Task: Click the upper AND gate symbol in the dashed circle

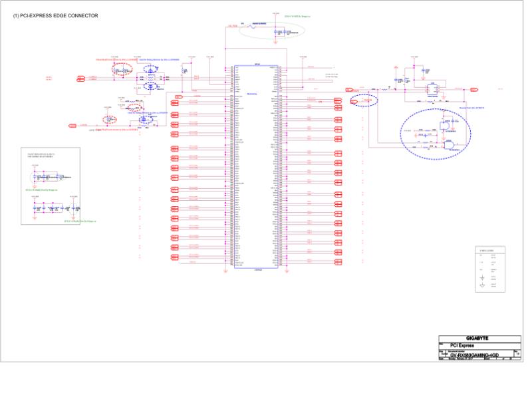Action: pos(444,126)
